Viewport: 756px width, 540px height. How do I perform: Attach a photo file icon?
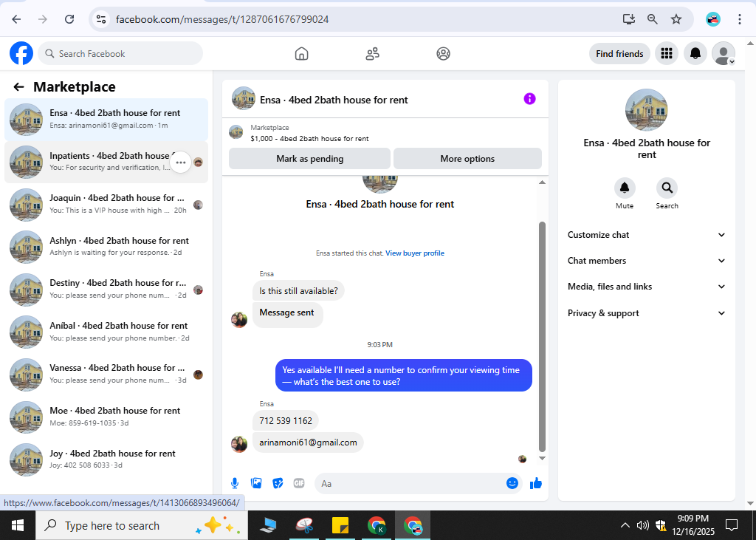[256, 483]
